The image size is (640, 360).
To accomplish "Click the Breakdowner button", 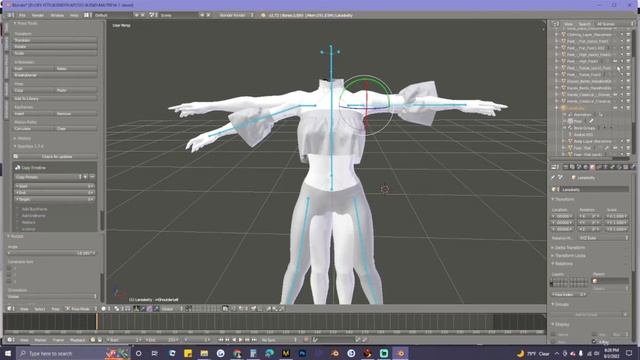I will click(55, 75).
